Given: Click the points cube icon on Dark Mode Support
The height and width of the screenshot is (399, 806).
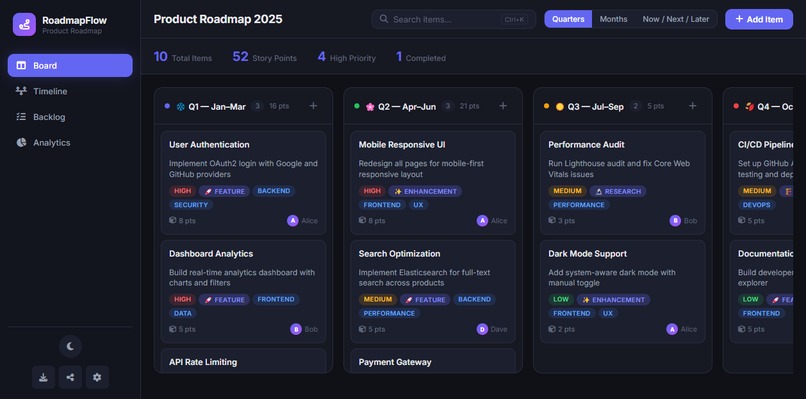Looking at the screenshot, I should coord(552,329).
